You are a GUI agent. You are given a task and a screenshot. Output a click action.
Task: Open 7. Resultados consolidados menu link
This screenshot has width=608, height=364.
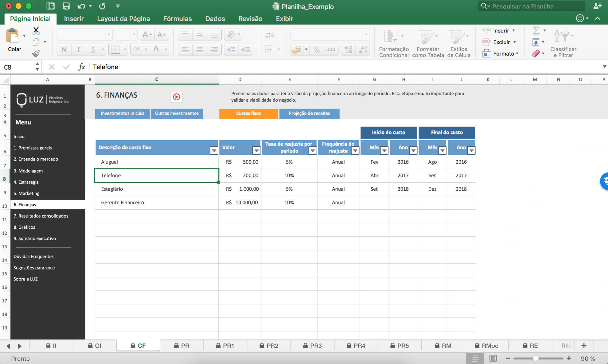coord(41,216)
